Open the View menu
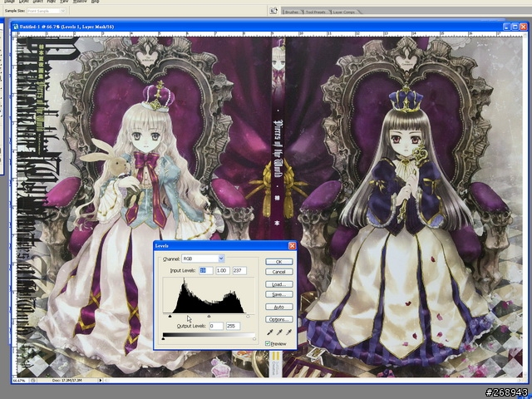The height and width of the screenshot is (399, 532). [65, 2]
